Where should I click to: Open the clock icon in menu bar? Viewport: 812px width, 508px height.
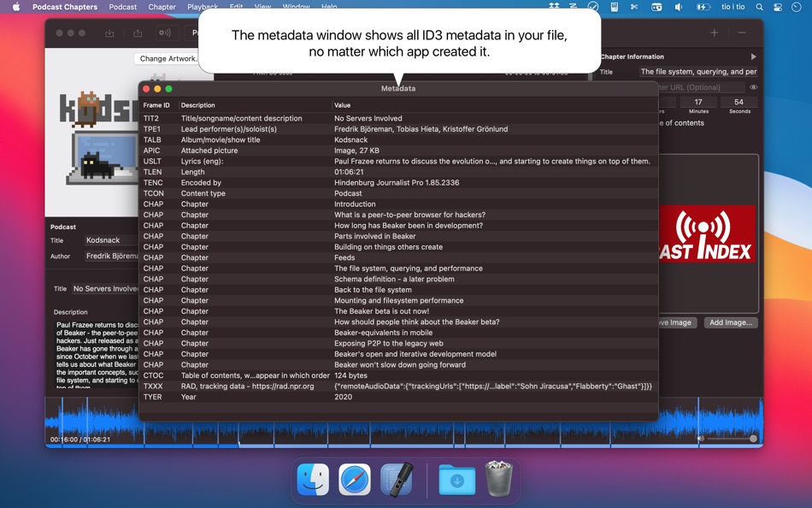(x=797, y=7)
